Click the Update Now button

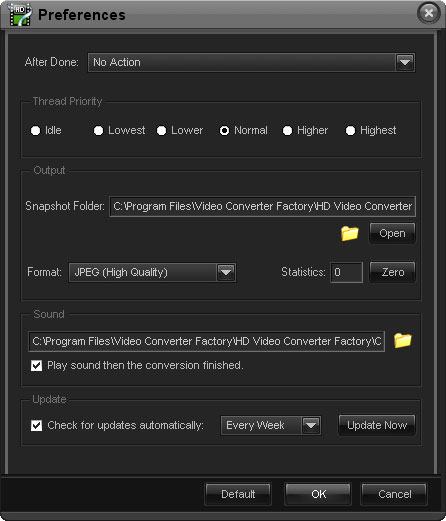click(377, 425)
